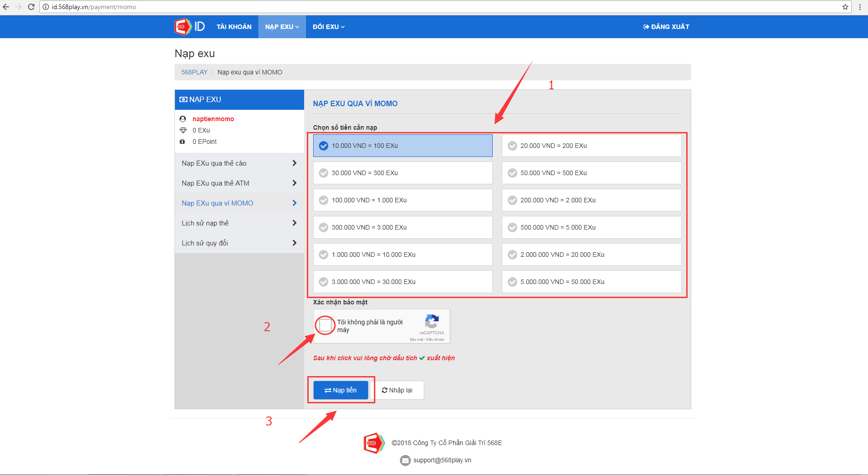Reload the page with the refresh icon
The width and height of the screenshot is (868, 475).
pos(31,7)
